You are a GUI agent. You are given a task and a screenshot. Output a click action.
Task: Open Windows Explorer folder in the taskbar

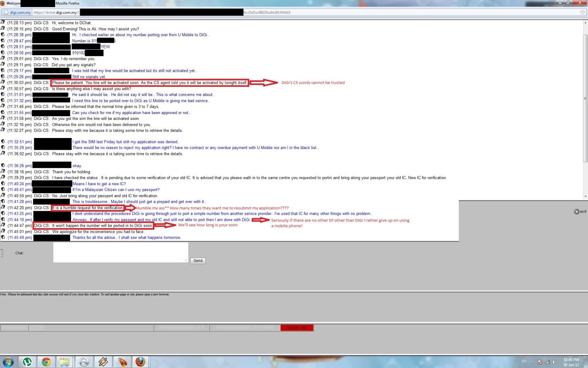click(65, 362)
